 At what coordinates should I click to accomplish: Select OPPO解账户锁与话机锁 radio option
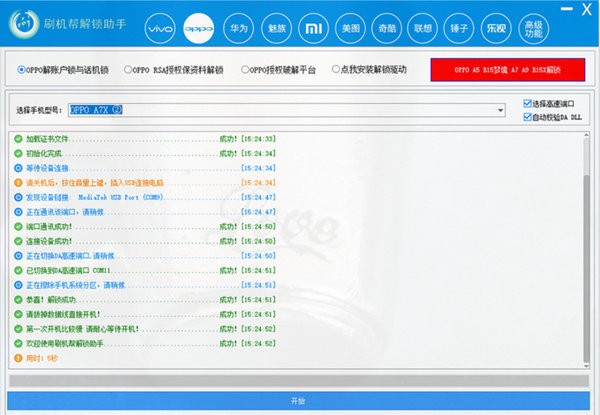click(x=23, y=70)
